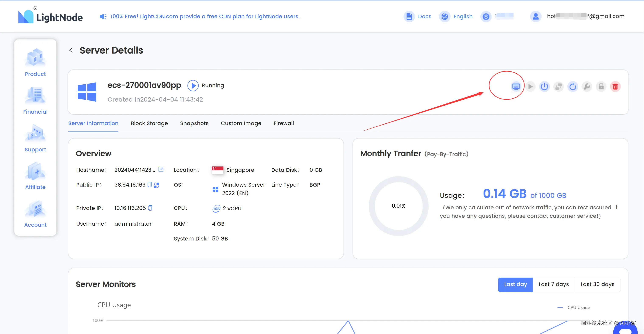This screenshot has height=334, width=644.
Task: Click the reboot server circular arrow icon
Action: 572,87
